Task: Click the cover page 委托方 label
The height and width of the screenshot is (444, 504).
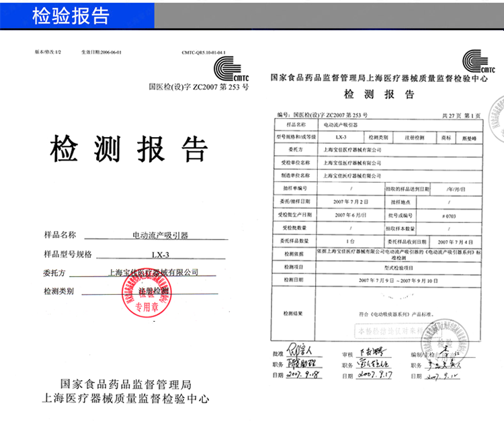Action: point(54,273)
